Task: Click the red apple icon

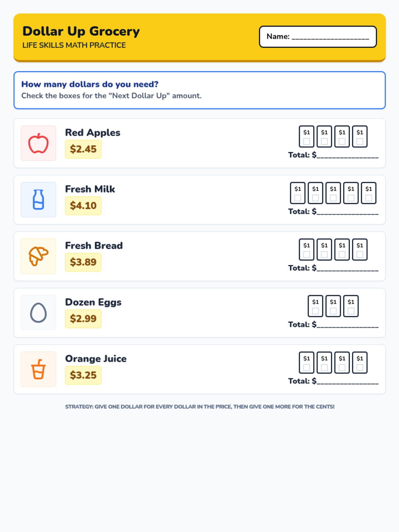Action: 38,143
